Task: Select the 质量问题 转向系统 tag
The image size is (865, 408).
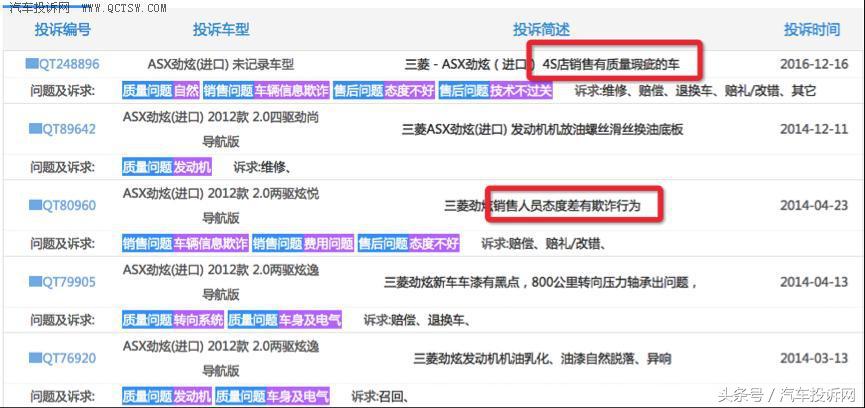Action: (173, 320)
